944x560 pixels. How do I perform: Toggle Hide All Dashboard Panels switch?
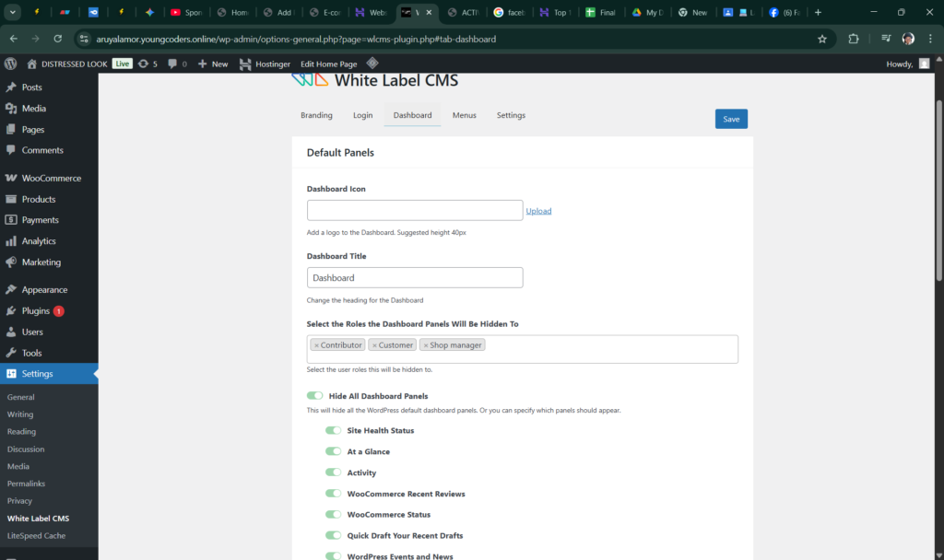(315, 396)
